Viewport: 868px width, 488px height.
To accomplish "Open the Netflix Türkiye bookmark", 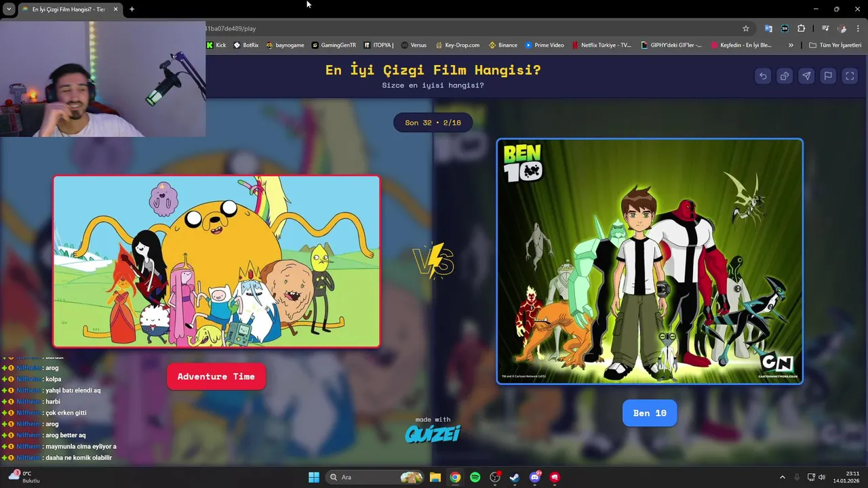I will tap(601, 45).
